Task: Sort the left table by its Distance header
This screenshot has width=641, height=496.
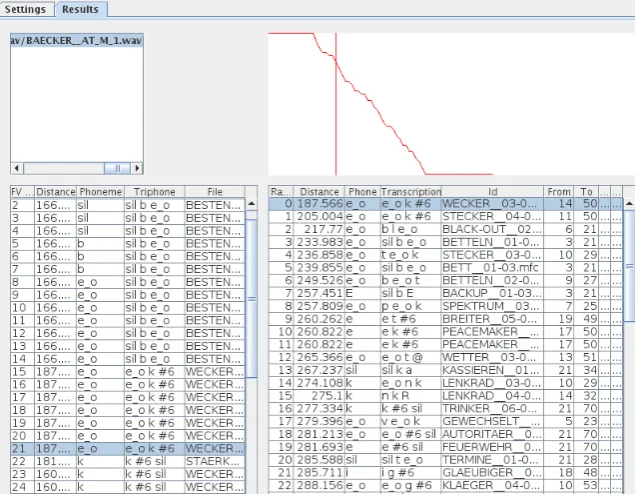Action: (56, 192)
